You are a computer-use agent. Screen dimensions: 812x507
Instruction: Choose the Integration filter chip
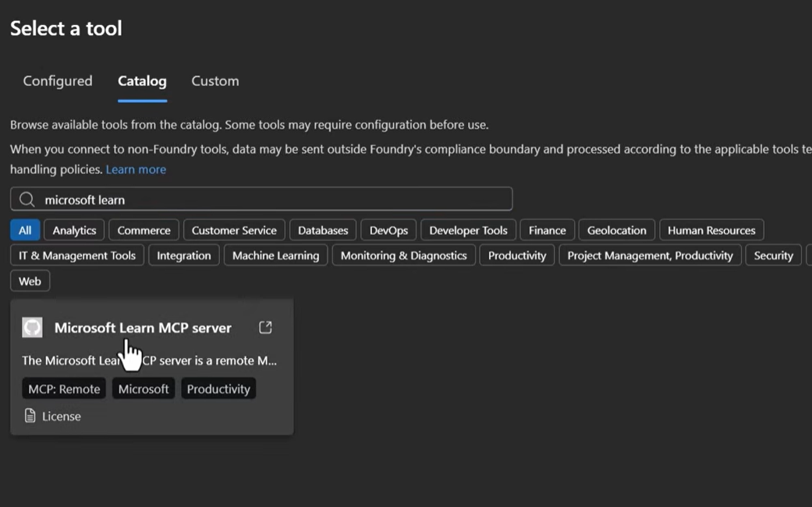184,255
